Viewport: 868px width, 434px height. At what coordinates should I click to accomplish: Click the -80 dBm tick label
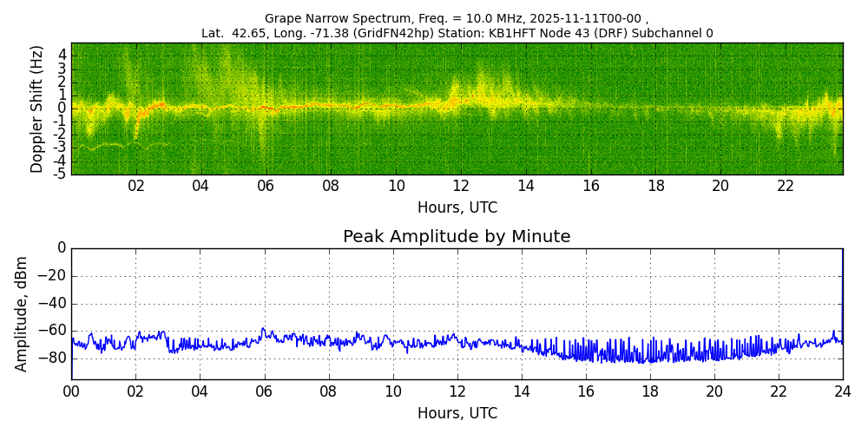tap(54, 358)
